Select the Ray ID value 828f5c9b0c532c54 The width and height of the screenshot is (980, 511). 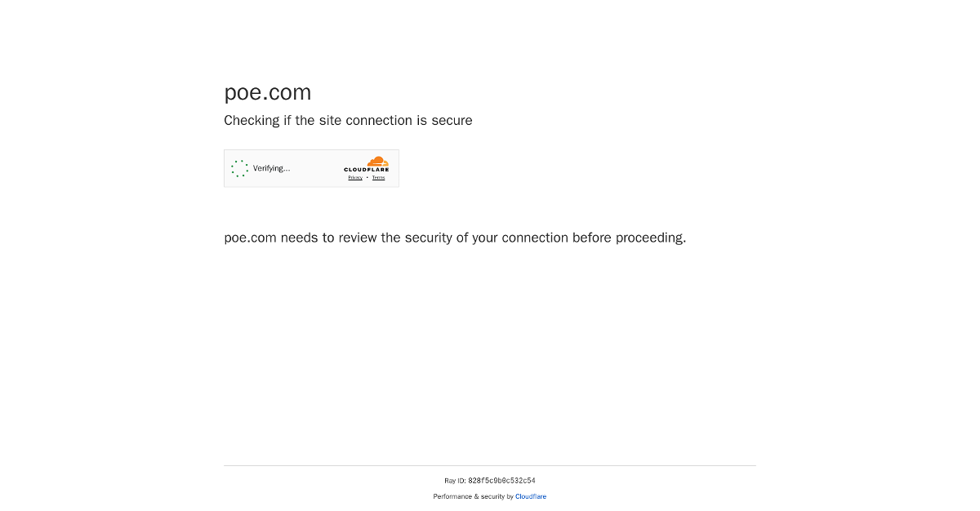[501, 481]
